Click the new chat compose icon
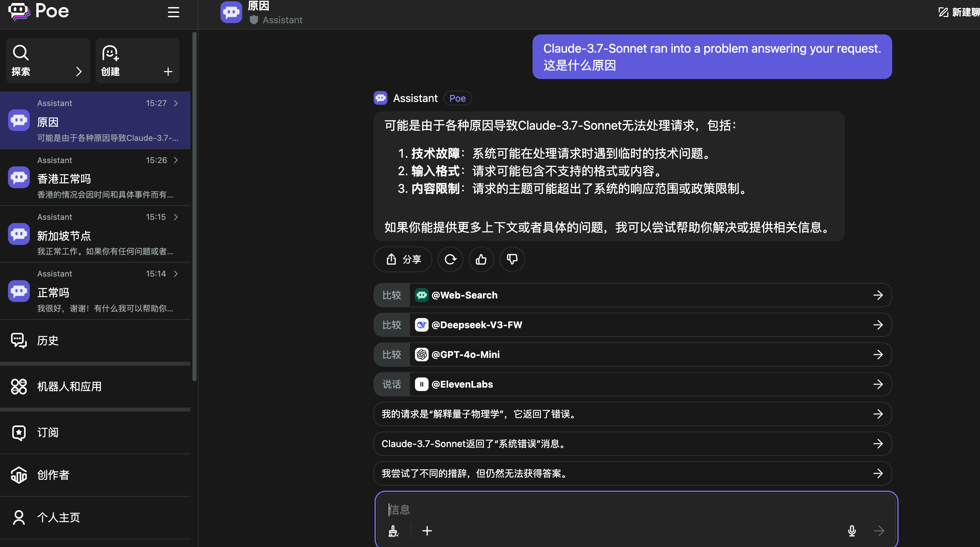The width and height of the screenshot is (980, 547). 943,12
